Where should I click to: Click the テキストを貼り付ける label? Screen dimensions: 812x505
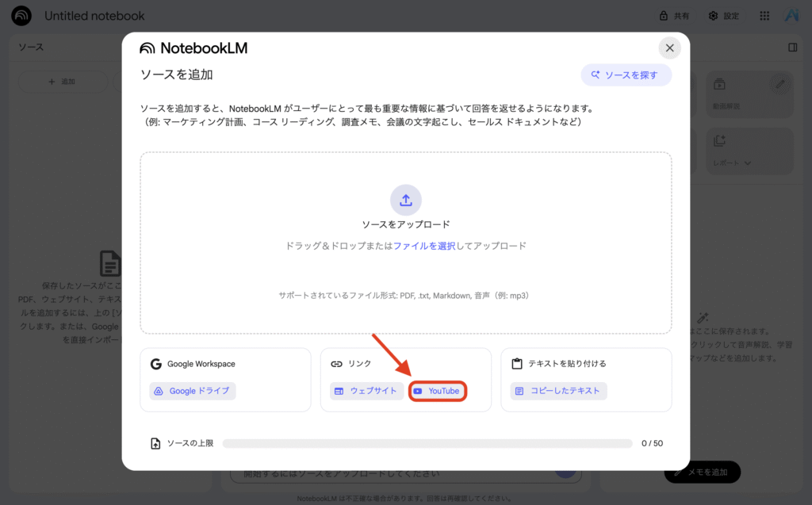(567, 364)
